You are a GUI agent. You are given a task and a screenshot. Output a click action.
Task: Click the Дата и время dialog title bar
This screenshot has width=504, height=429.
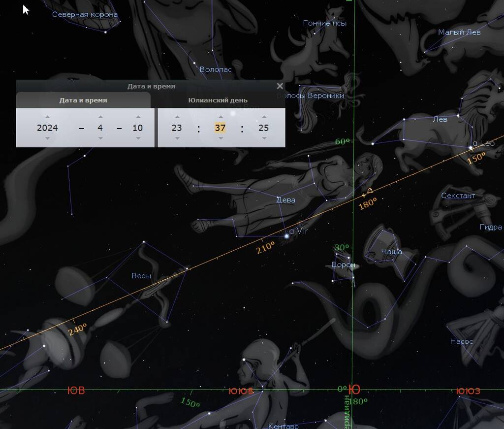coord(151,86)
